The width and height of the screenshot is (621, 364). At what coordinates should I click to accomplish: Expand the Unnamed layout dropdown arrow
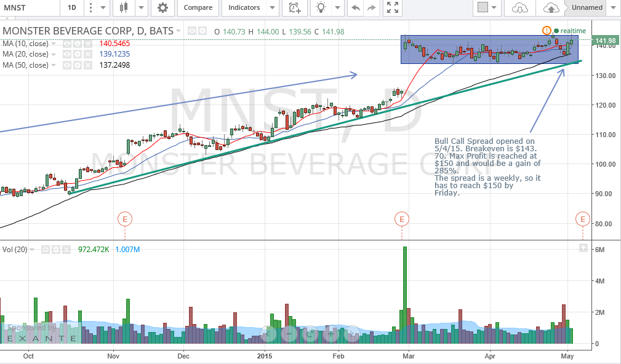614,7
